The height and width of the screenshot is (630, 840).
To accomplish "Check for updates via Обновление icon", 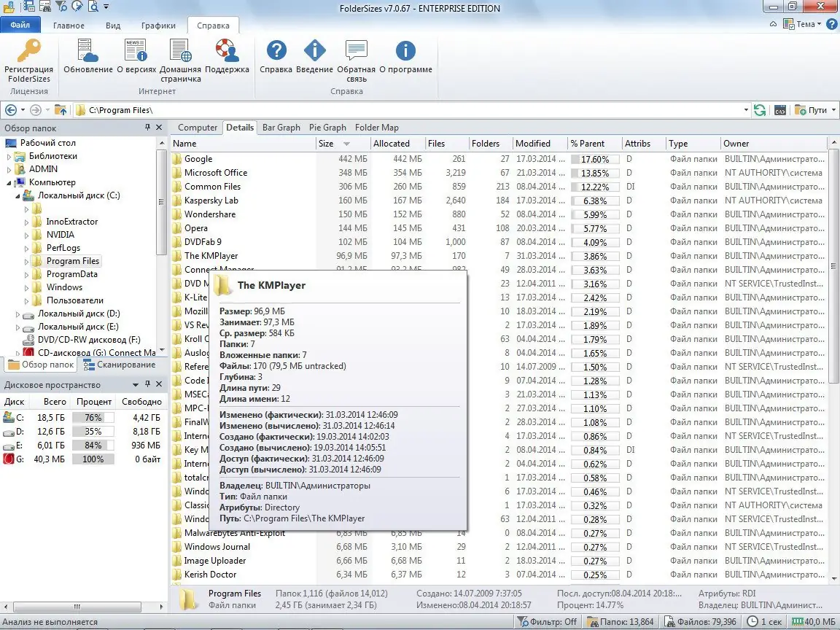I will pos(87,51).
